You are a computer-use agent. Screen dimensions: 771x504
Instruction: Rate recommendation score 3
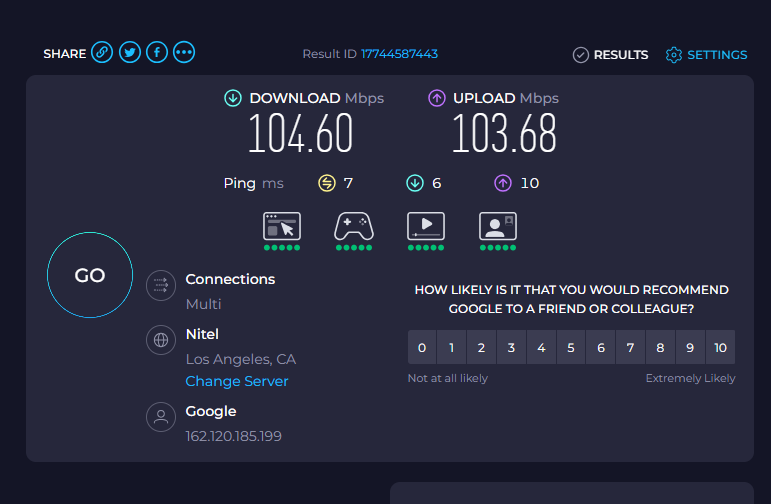511,347
